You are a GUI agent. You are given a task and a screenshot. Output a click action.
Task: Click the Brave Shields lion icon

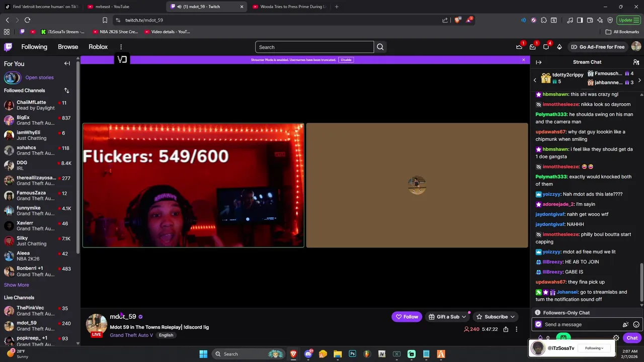[457, 20]
